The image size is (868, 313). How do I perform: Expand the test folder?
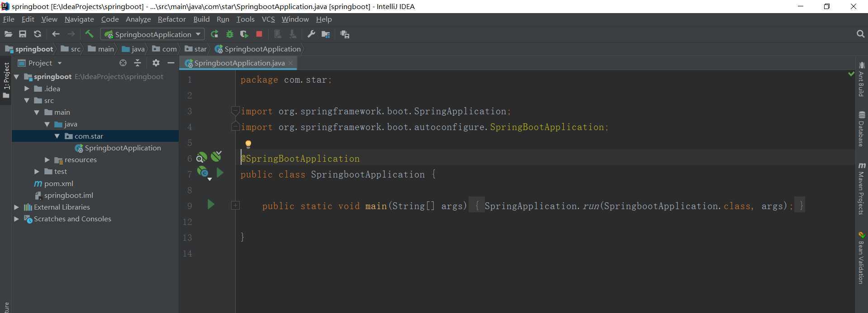[x=37, y=172]
